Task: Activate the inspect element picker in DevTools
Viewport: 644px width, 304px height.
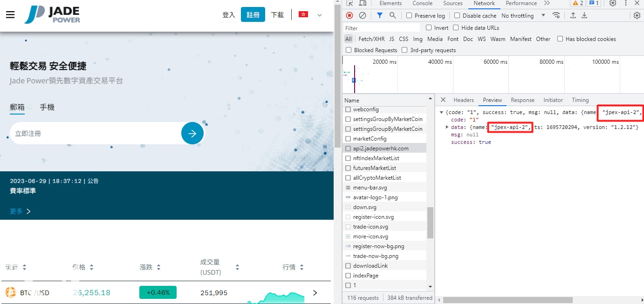Action: click(x=350, y=3)
